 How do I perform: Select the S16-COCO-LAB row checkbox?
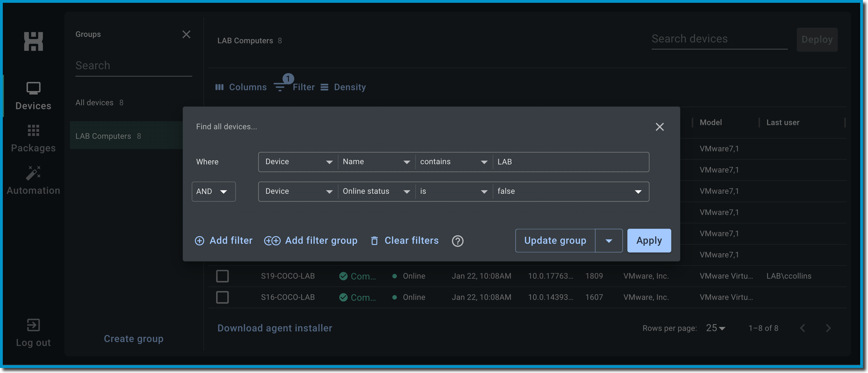[222, 297]
